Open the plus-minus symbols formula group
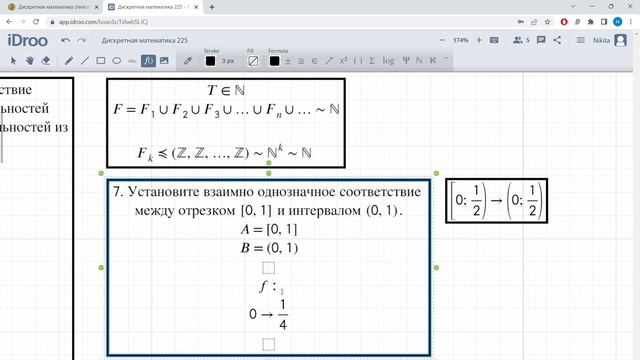Screen dimensions: 640x360 [288, 61]
